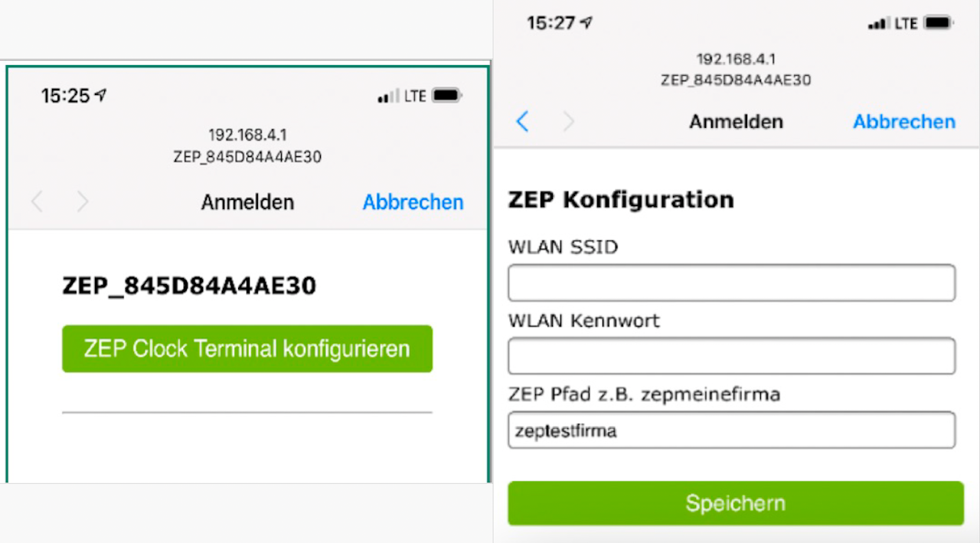
Task: Tap the bold ZEP_845D84A4AE30 heading
Action: point(189,286)
